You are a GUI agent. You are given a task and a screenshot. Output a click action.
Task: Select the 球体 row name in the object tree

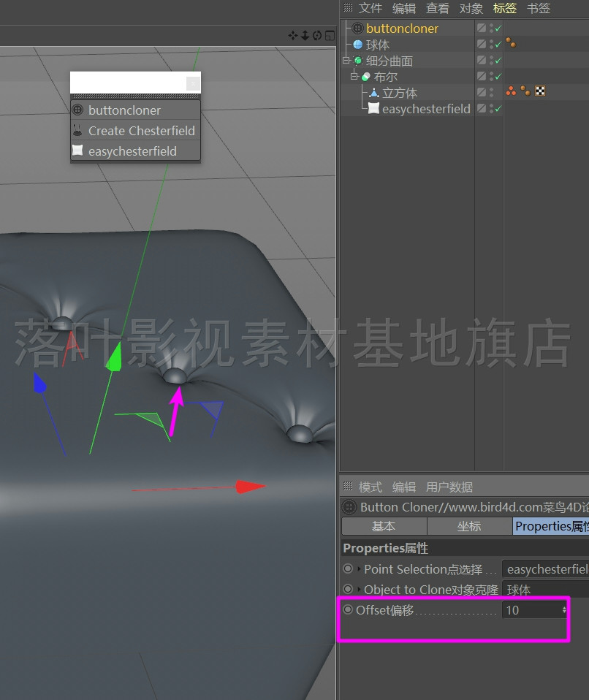[378, 45]
